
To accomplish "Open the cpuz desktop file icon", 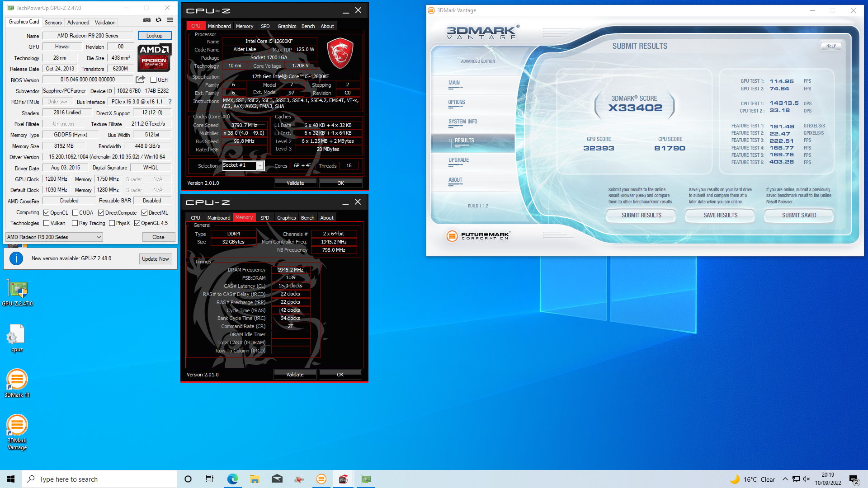I will (17, 338).
